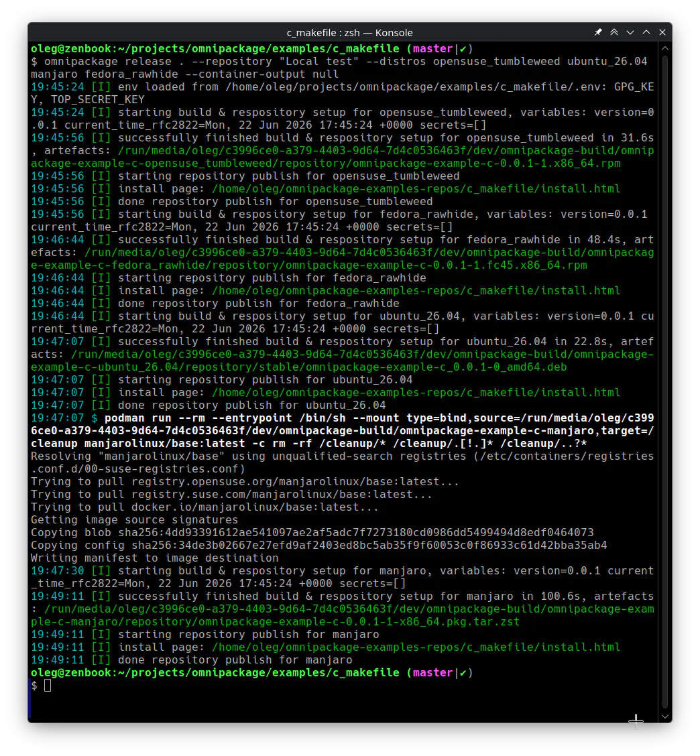The image size is (700, 756).
Task: Click the '19:45:24' timestamp on the env loaded line
Action: coord(58,86)
